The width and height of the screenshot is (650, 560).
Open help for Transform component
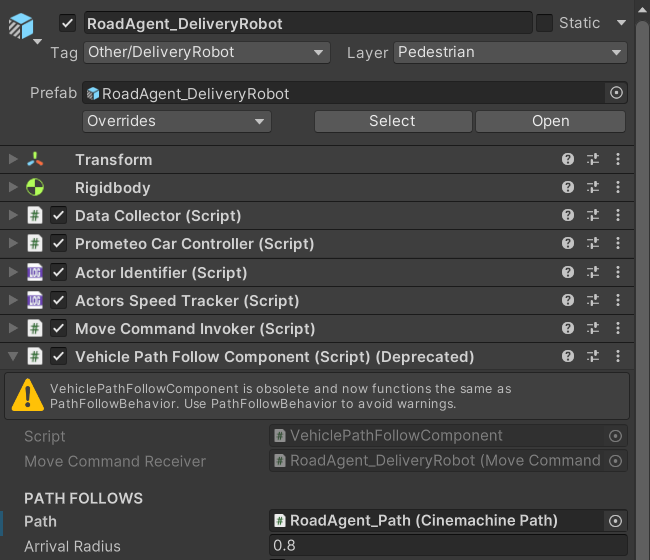click(x=568, y=159)
